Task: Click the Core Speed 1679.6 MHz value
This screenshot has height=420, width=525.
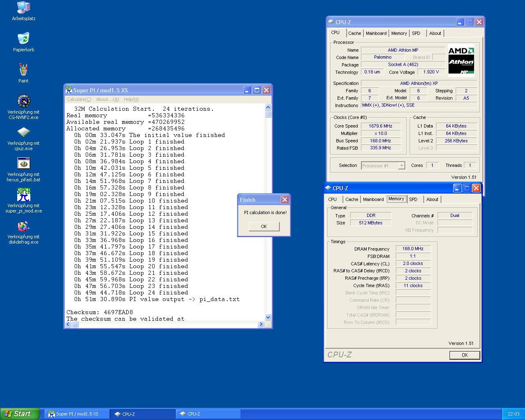Action: (x=381, y=126)
